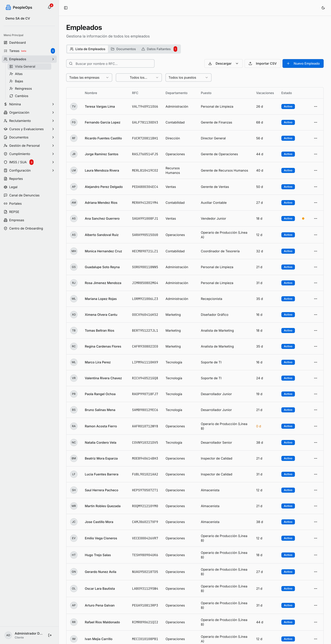Open Altas in Empleados submenu
Image resolution: width=331 pixels, height=644 pixels.
point(29,74)
